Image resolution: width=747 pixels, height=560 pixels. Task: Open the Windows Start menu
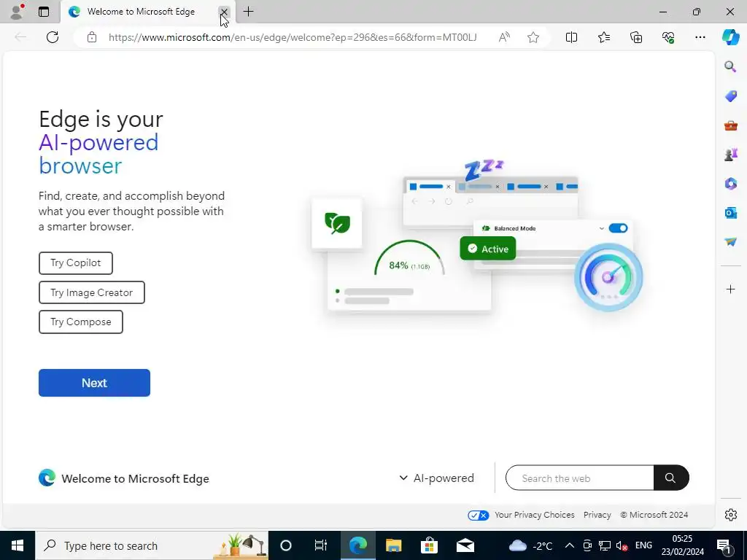(x=18, y=545)
